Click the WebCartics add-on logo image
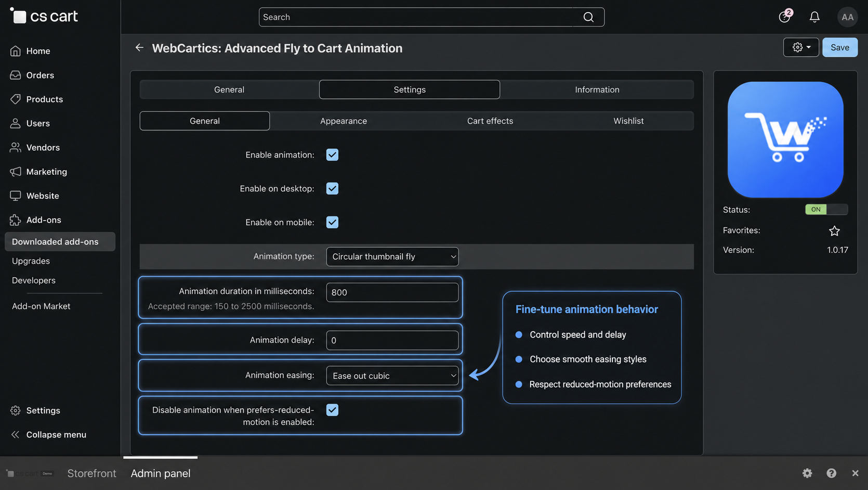 pyautogui.click(x=785, y=139)
